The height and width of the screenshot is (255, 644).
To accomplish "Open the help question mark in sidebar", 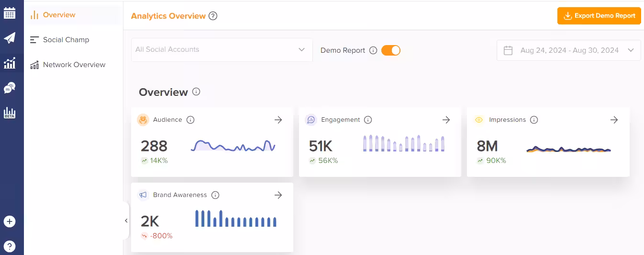I will click(x=10, y=246).
